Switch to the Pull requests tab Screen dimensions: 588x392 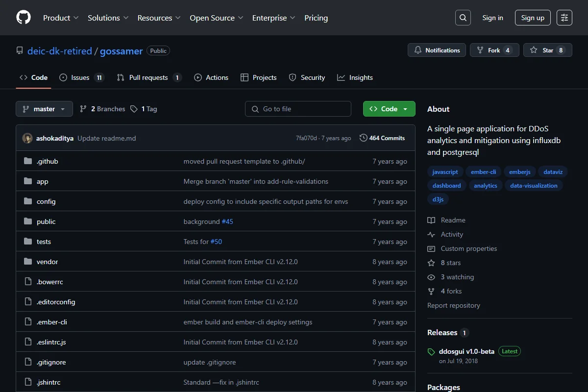click(x=149, y=77)
